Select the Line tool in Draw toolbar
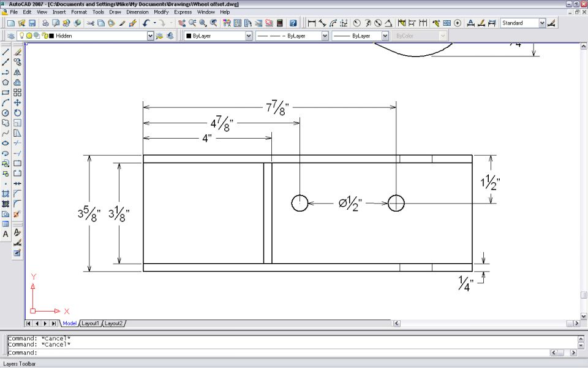The image size is (588, 368). (x=6, y=52)
